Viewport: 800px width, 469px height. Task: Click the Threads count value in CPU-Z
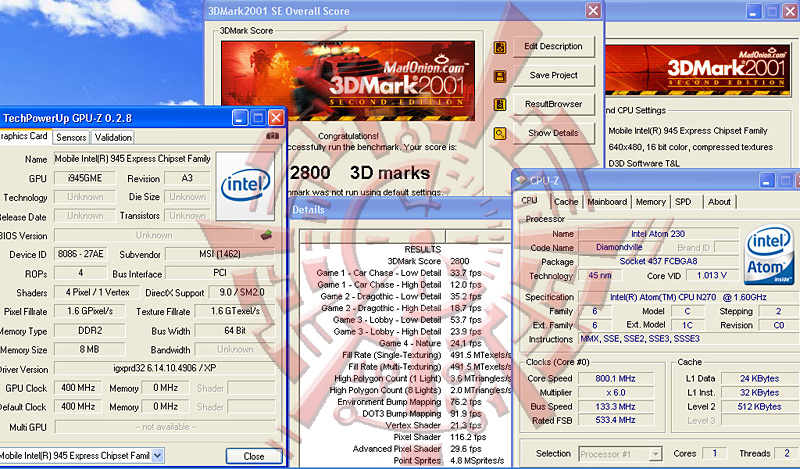pyautogui.click(x=786, y=453)
